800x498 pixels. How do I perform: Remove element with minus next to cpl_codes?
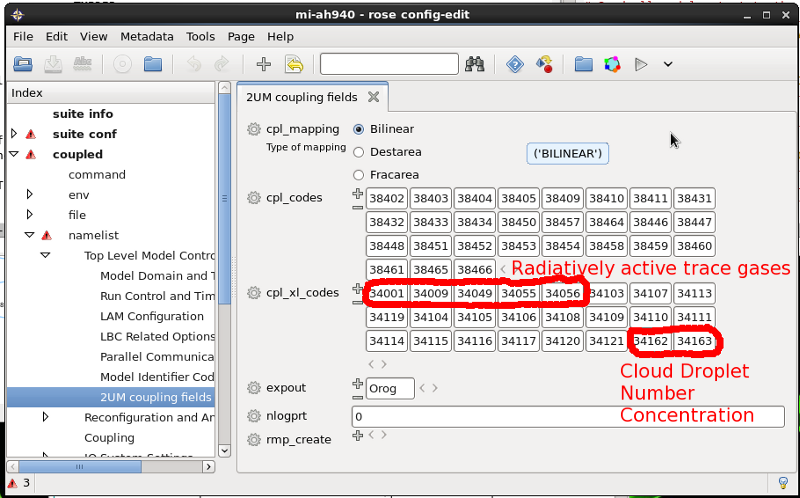pyautogui.click(x=358, y=207)
